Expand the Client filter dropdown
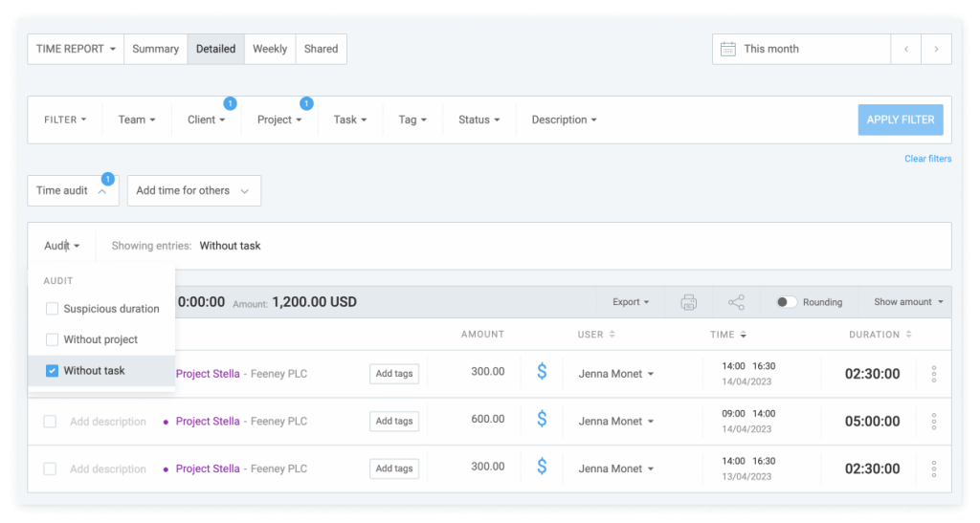This screenshot has height=523, width=980. click(x=207, y=120)
